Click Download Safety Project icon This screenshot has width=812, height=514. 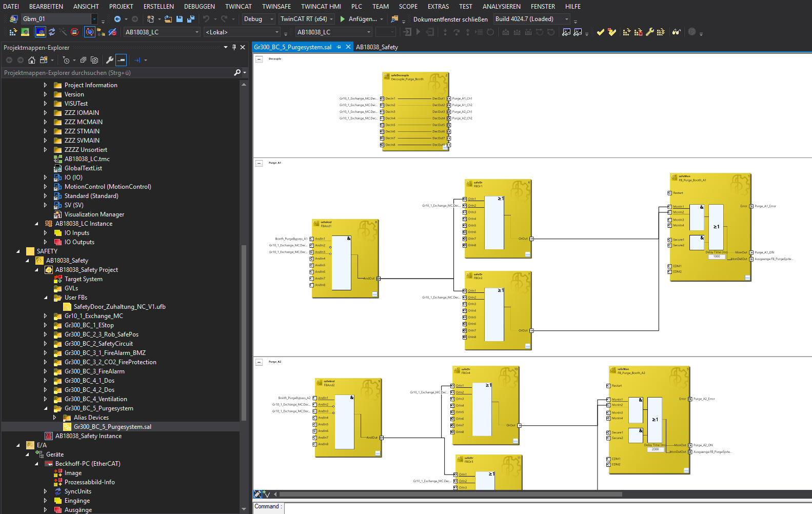pyautogui.click(x=627, y=32)
